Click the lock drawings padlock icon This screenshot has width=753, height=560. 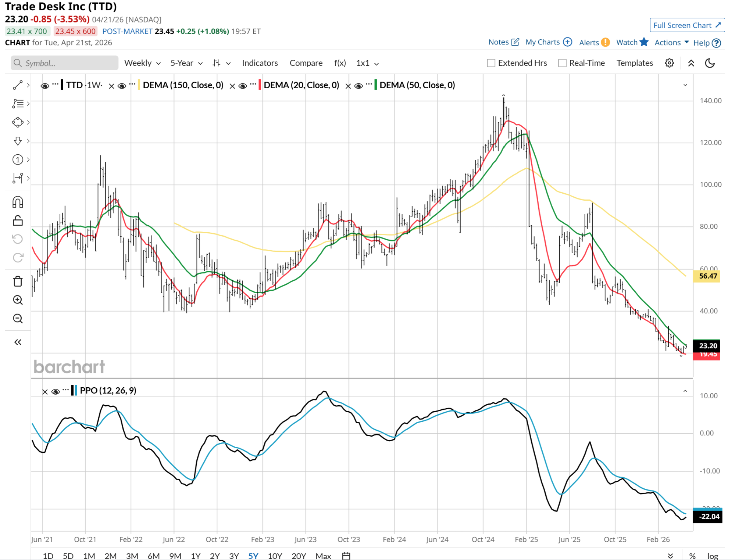tap(18, 220)
